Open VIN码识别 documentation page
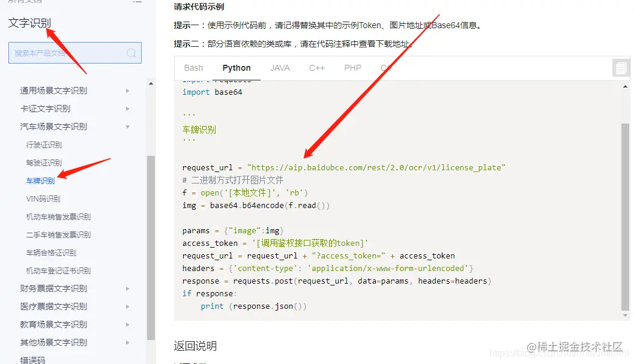The width and height of the screenshot is (634, 364). [x=43, y=198]
